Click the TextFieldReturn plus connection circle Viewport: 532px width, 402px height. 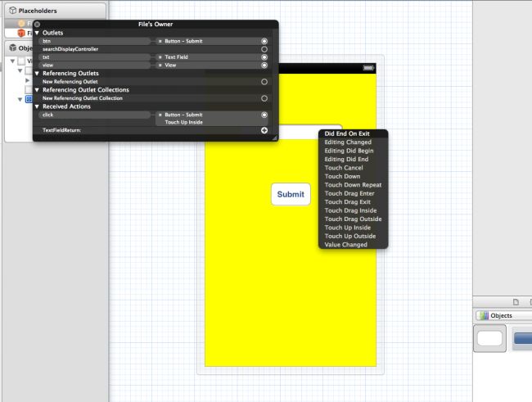[x=264, y=130]
